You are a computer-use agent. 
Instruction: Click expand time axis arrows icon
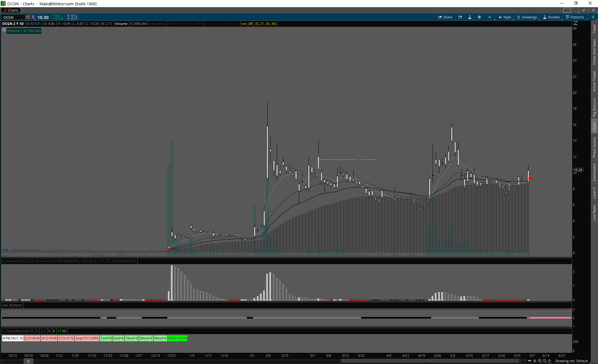pyautogui.click(x=529, y=361)
